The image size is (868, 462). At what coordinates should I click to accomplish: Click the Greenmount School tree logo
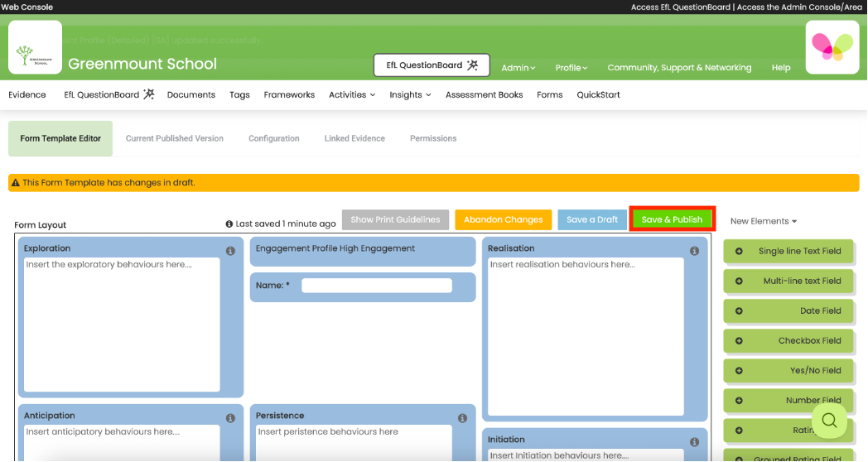click(x=35, y=47)
